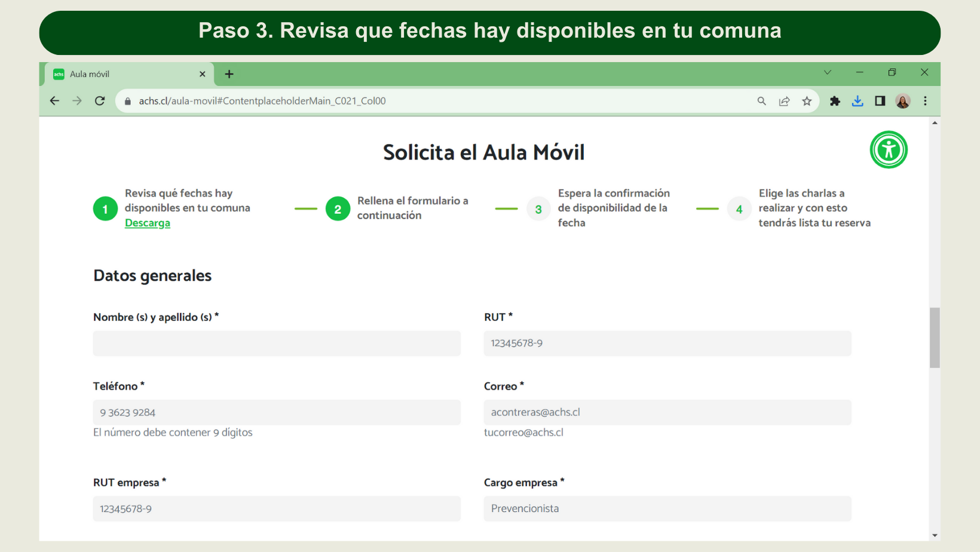Open the Chrome three-dot menu
980x552 pixels.
(925, 101)
